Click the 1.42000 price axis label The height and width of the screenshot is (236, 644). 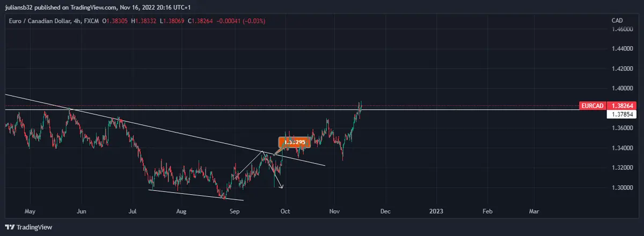pyautogui.click(x=621, y=69)
